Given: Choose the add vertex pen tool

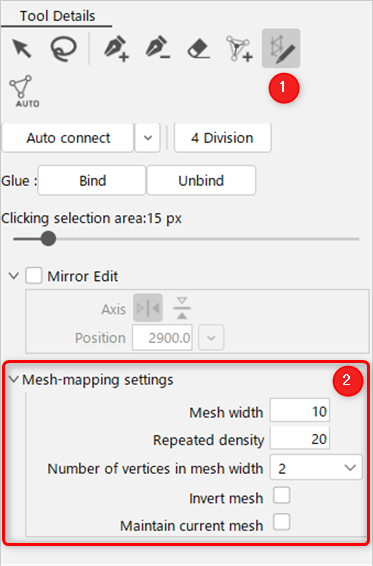Looking at the screenshot, I should (116, 48).
